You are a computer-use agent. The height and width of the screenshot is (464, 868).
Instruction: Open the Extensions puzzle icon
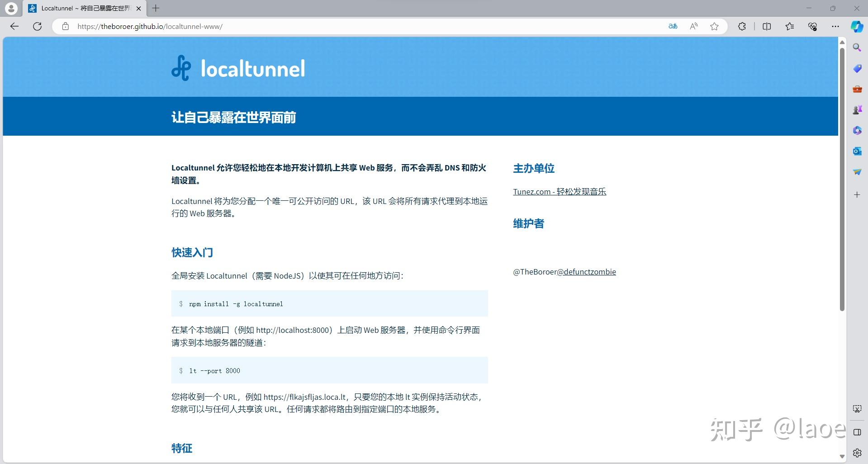click(x=742, y=26)
